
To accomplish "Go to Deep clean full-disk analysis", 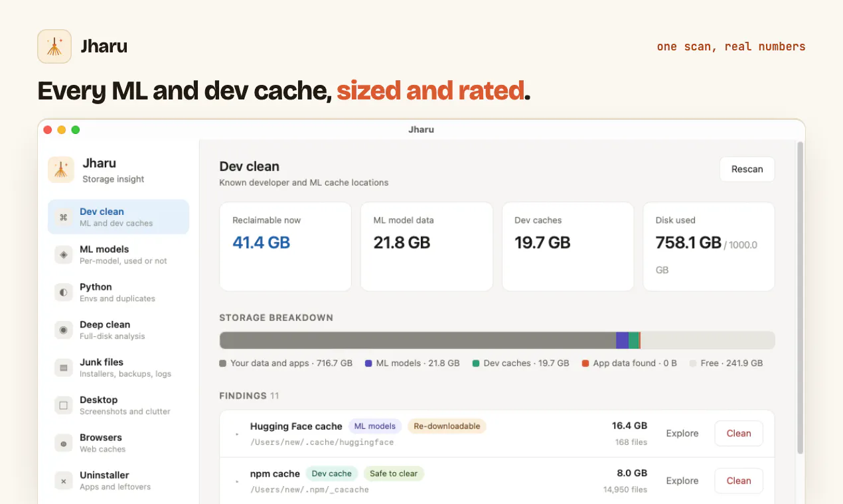I will click(x=118, y=330).
